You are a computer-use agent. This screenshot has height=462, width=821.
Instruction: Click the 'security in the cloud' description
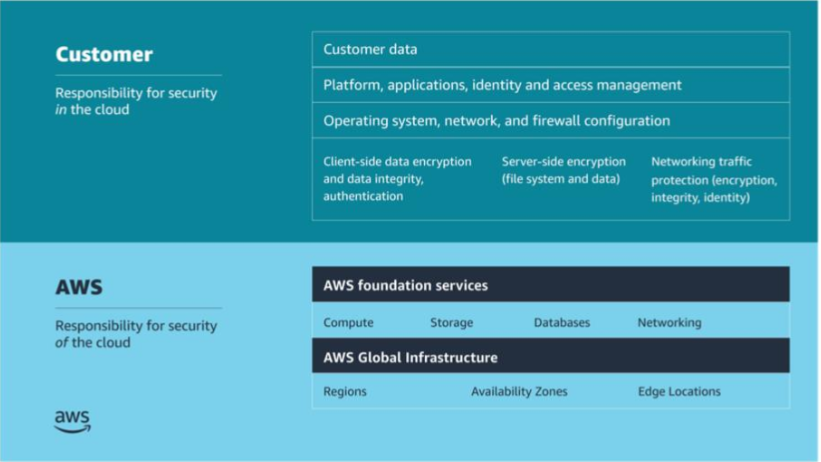(136, 101)
